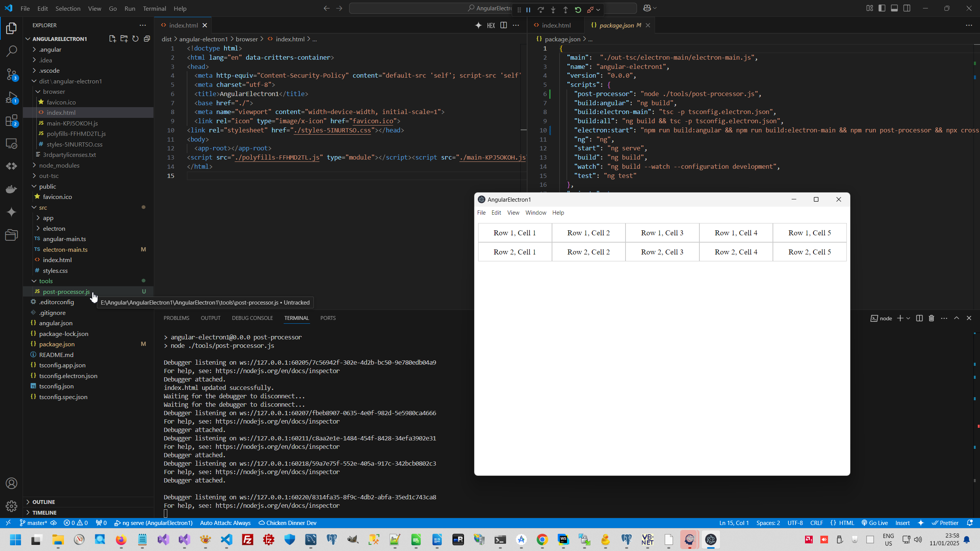Open the package.json file in Explorer
980x551 pixels.
pyautogui.click(x=57, y=344)
